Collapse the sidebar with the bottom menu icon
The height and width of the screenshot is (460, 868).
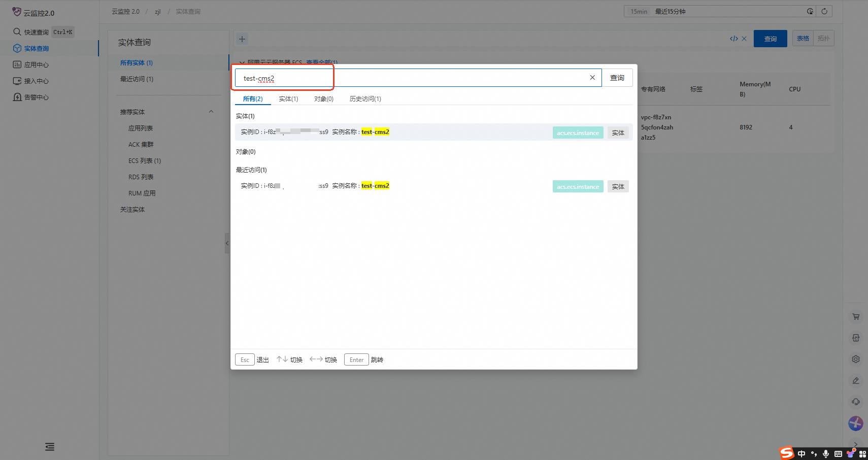(50, 447)
